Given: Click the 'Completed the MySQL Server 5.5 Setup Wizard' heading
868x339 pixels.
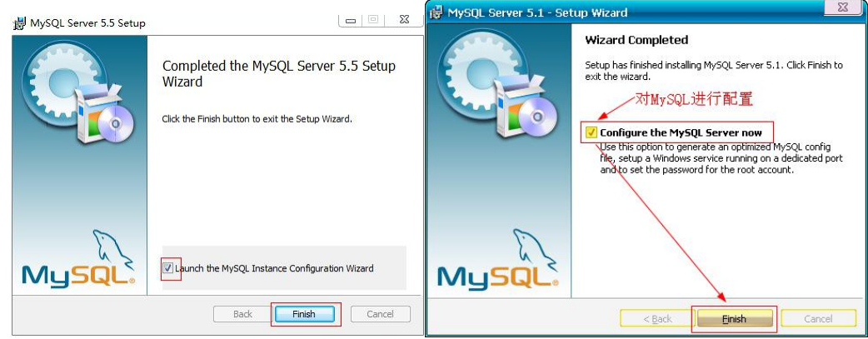Looking at the screenshot, I should (279, 73).
